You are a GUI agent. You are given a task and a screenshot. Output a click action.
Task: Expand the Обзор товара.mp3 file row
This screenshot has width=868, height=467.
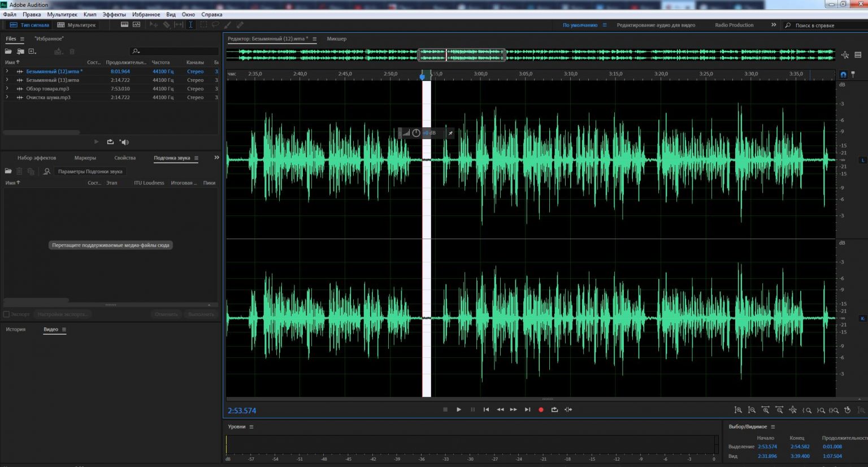click(7, 89)
